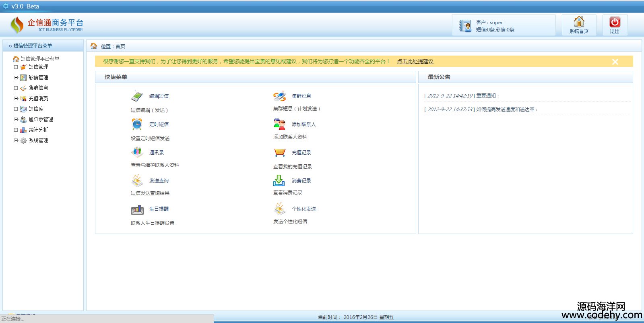
Task: Click the 编辑短信 phone icon
Action: 137,96
